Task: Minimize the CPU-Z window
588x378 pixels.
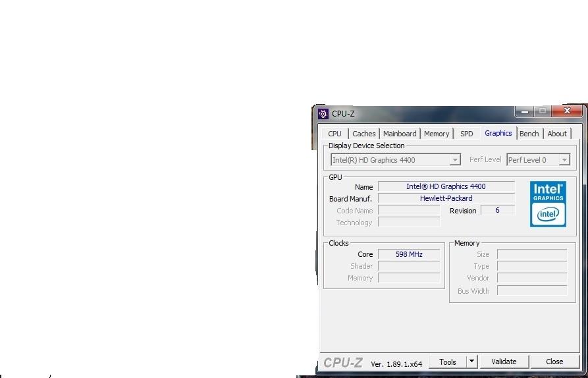Action: click(525, 111)
